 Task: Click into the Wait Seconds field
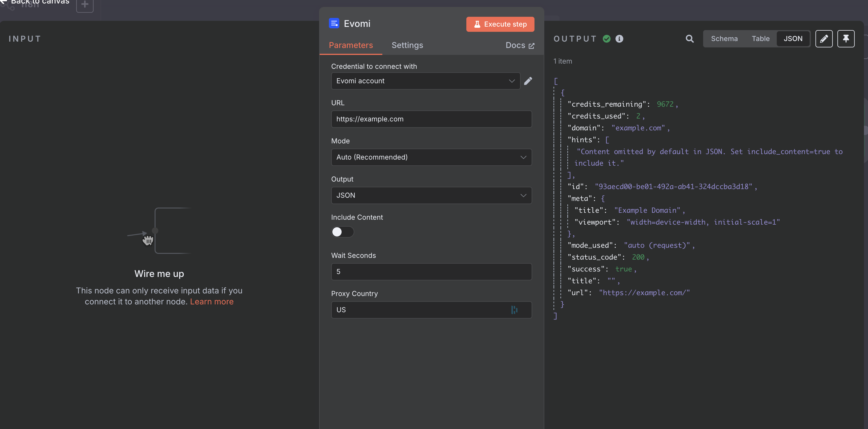[431, 271]
